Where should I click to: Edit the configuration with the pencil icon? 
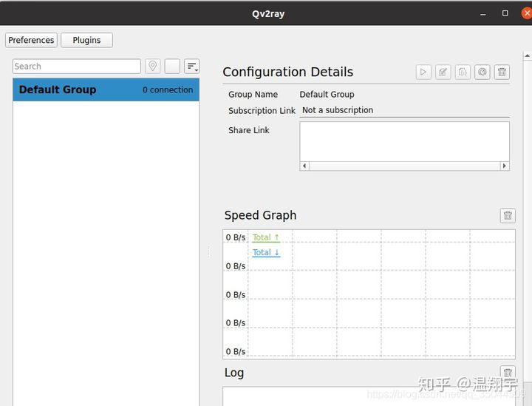coord(443,72)
